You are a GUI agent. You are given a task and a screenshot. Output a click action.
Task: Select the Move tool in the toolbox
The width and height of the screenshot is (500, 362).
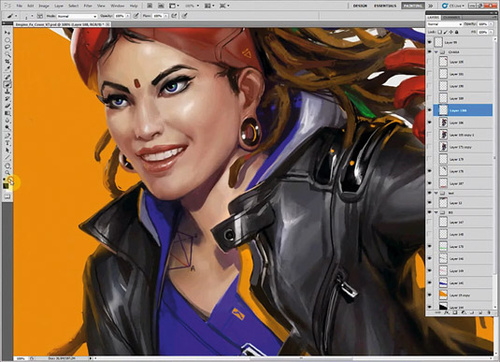[x=7, y=33]
